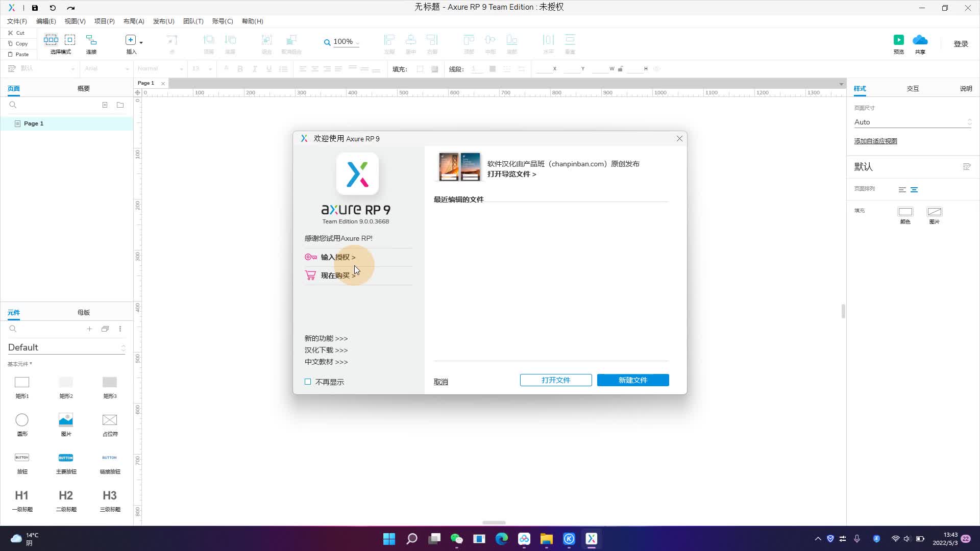980x551 pixels.
Task: Click the 新建文件 button
Action: click(633, 380)
